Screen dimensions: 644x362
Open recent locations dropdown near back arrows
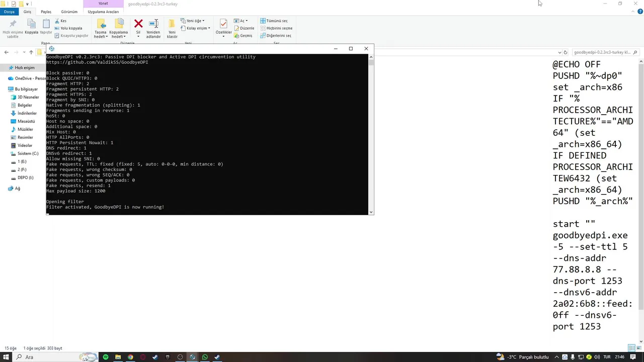[x=24, y=52]
